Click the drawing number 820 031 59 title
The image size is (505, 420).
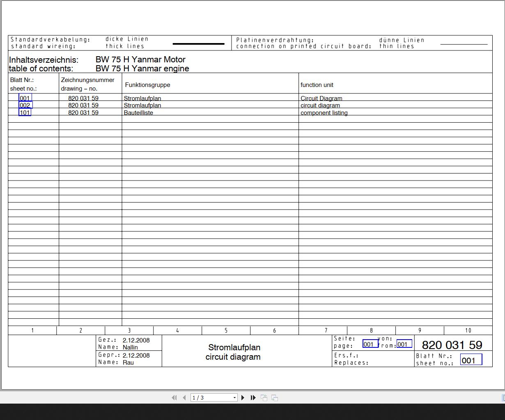click(452, 345)
